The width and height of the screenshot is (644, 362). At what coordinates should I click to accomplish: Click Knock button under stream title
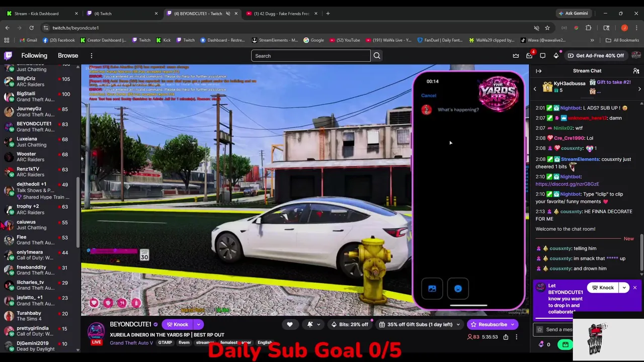click(178, 324)
